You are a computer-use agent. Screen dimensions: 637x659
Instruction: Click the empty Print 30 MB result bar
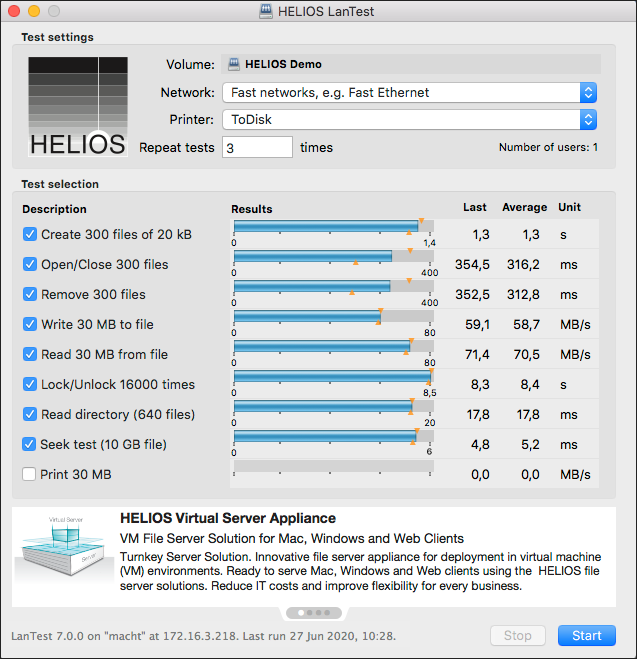(334, 466)
